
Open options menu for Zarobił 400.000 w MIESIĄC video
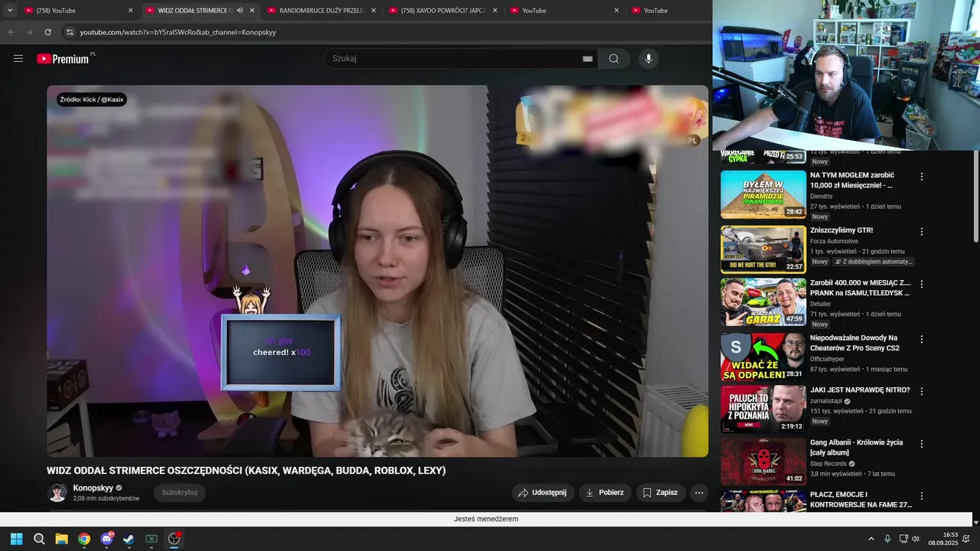pyautogui.click(x=922, y=284)
